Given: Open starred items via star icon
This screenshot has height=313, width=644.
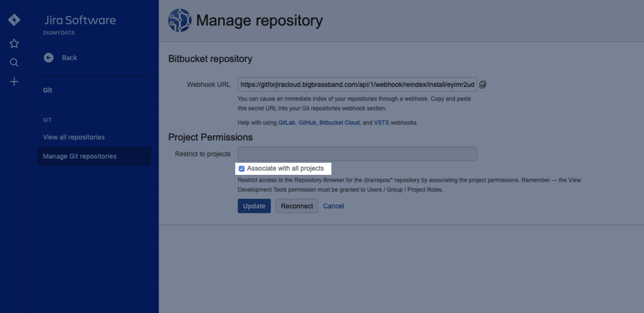Looking at the screenshot, I should 14,43.
